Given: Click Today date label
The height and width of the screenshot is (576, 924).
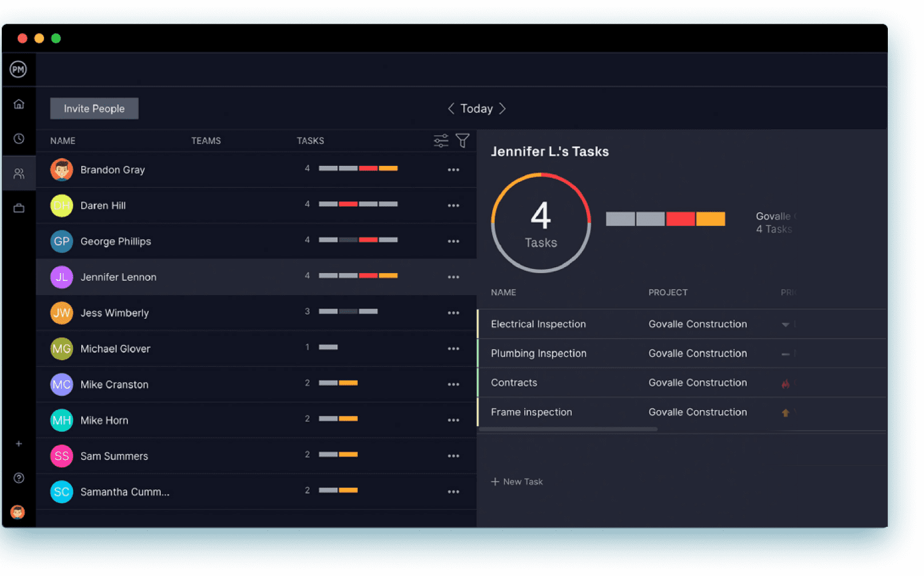Looking at the screenshot, I should pos(477,108).
